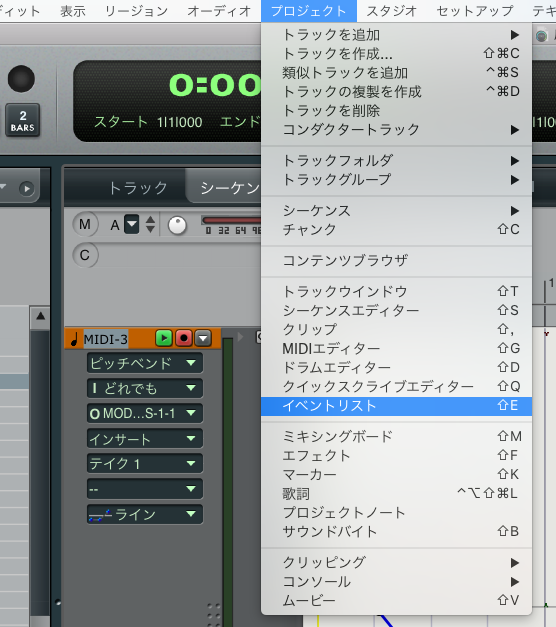The width and height of the screenshot is (556, 627).
Task: Choose トラックウインドウ
Action: pos(396,291)
